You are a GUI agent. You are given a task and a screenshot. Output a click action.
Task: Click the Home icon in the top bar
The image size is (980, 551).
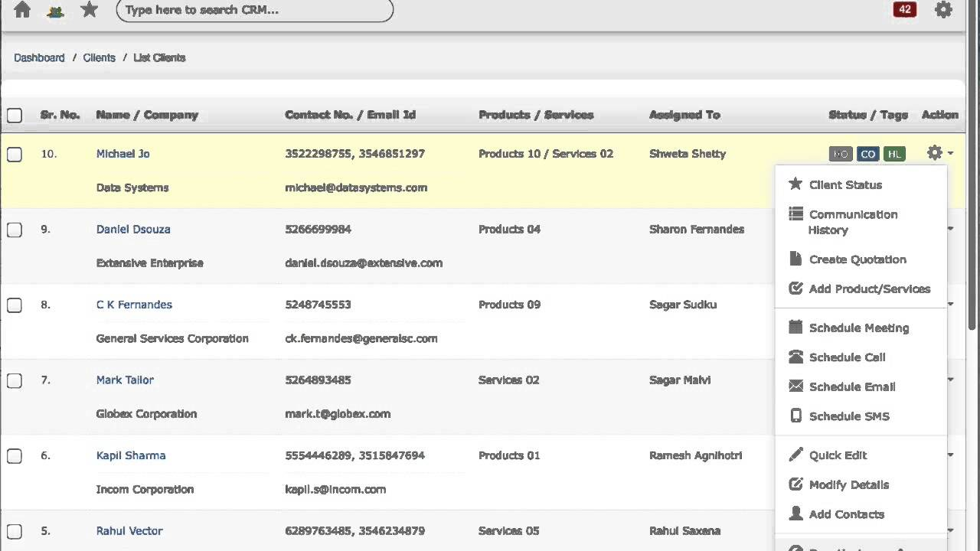(x=21, y=10)
